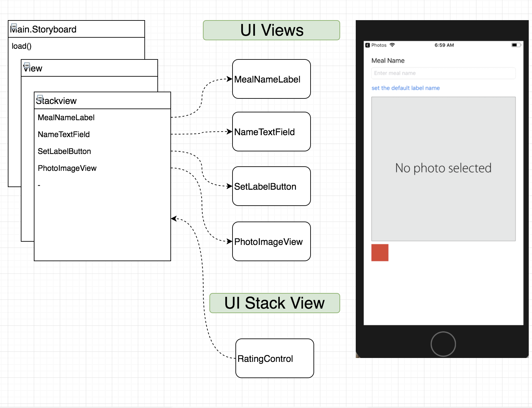
Task: Select the dash row in Stackview list
Action: pyautogui.click(x=102, y=185)
